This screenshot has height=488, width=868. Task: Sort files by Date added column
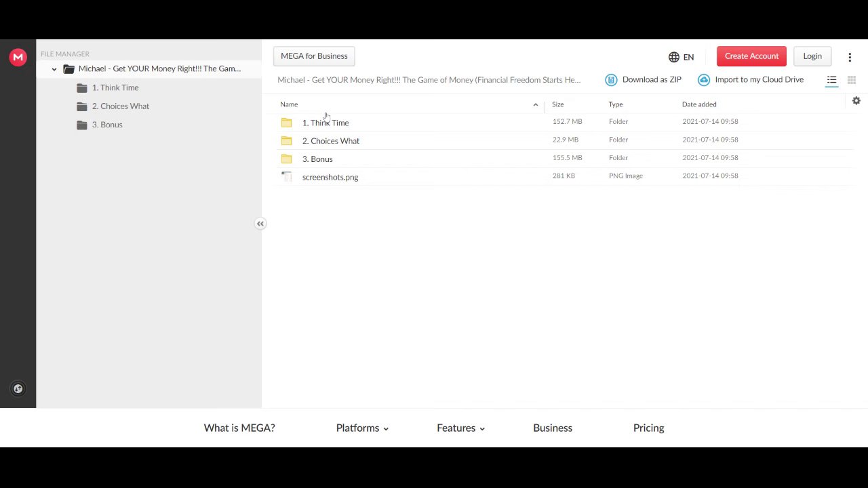click(x=699, y=104)
